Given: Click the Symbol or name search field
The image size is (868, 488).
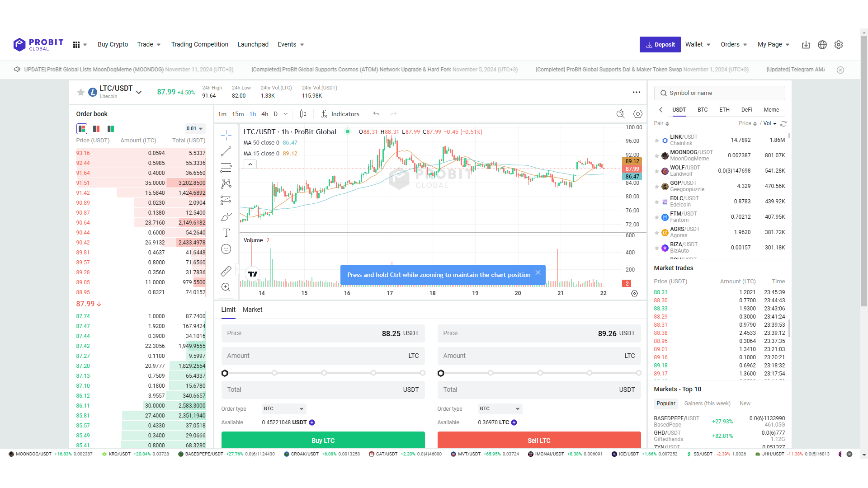Looking at the screenshot, I should 719,93.
